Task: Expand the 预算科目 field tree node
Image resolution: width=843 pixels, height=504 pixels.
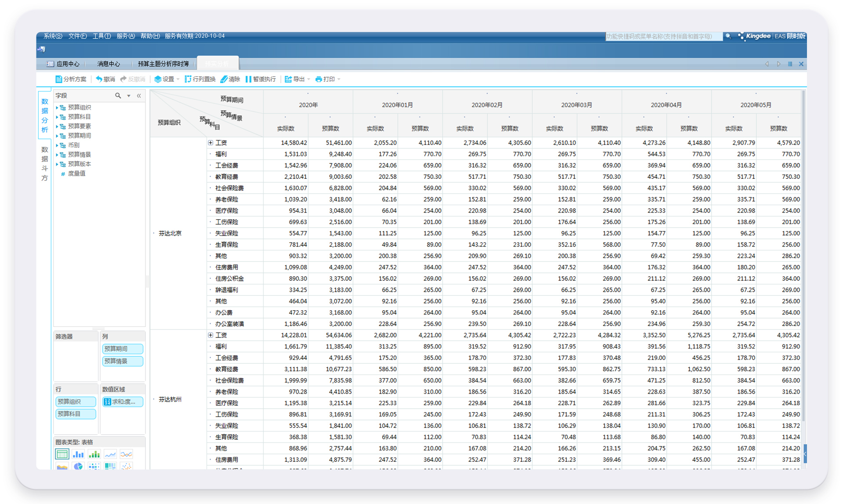Action: pos(57,117)
